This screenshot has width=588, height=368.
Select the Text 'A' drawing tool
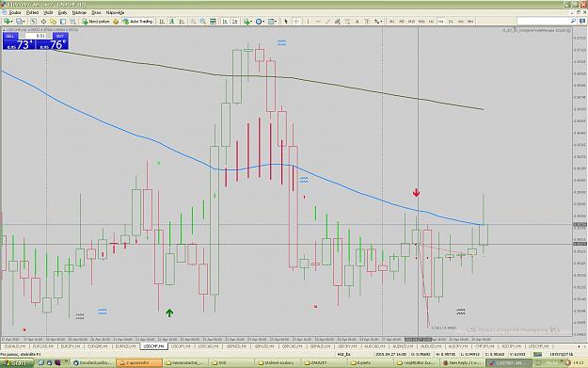coord(358,22)
